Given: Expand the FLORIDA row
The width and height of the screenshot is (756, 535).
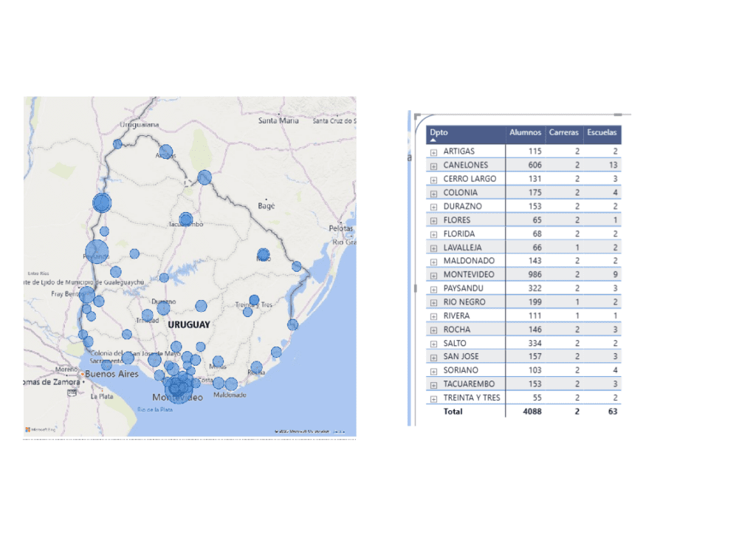Looking at the screenshot, I should (x=433, y=234).
